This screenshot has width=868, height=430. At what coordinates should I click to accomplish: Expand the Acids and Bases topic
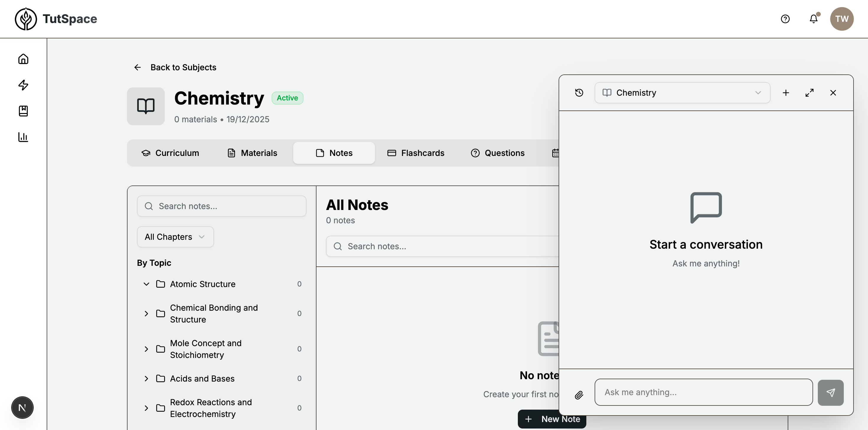146,378
